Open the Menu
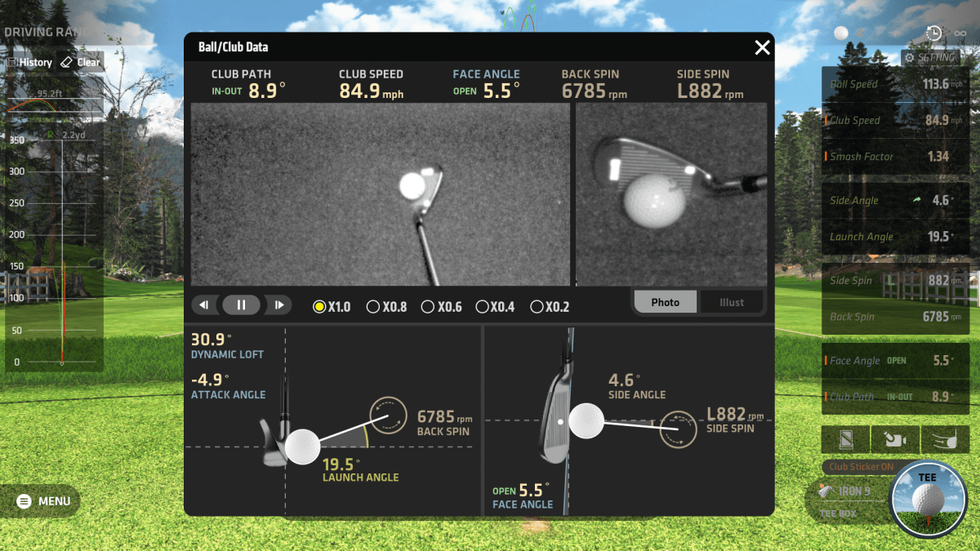 (41, 501)
